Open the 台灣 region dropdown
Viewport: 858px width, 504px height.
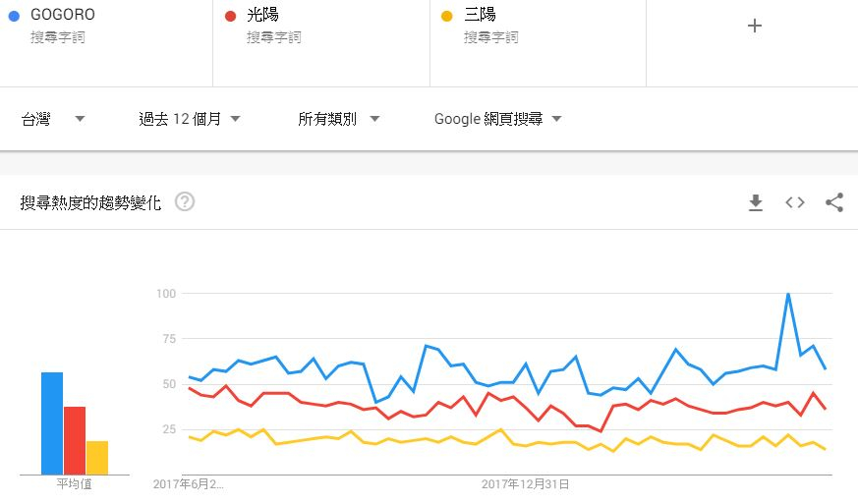[x=53, y=119]
